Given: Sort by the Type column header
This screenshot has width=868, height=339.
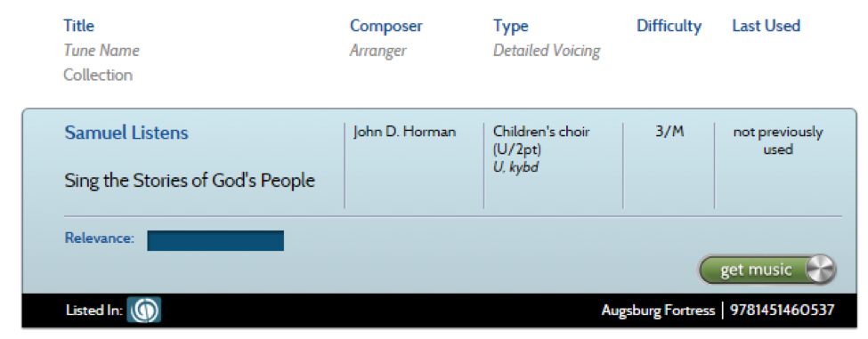Looking at the screenshot, I should tap(510, 26).
